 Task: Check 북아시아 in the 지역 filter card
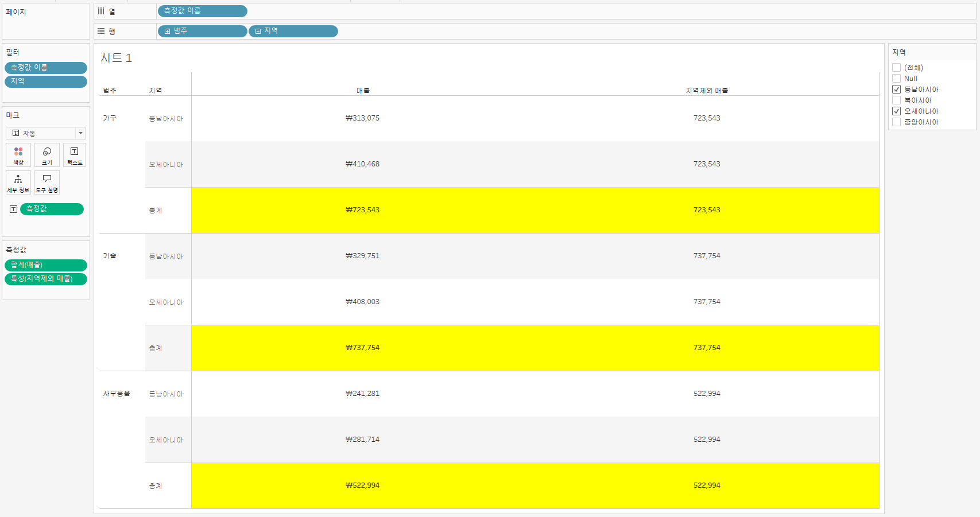click(896, 100)
